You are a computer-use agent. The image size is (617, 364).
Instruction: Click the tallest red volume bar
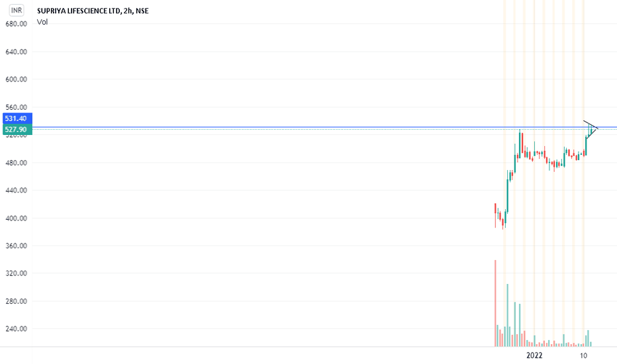click(x=495, y=303)
